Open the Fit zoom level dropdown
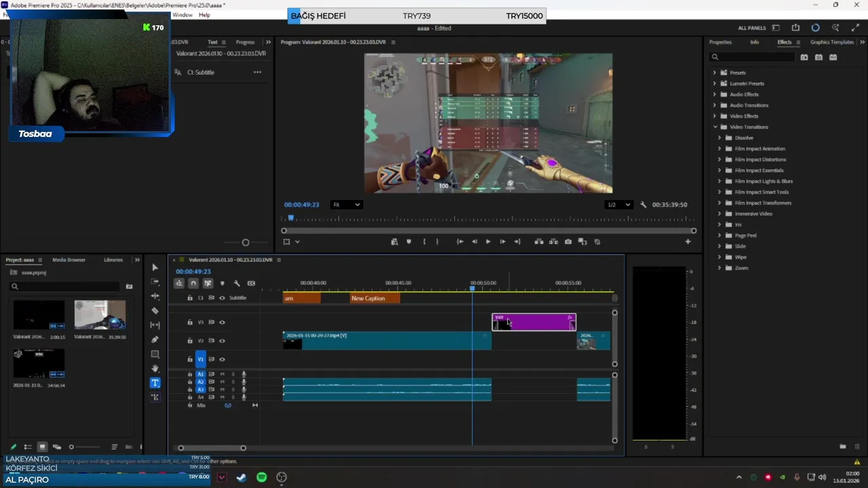 pos(347,205)
